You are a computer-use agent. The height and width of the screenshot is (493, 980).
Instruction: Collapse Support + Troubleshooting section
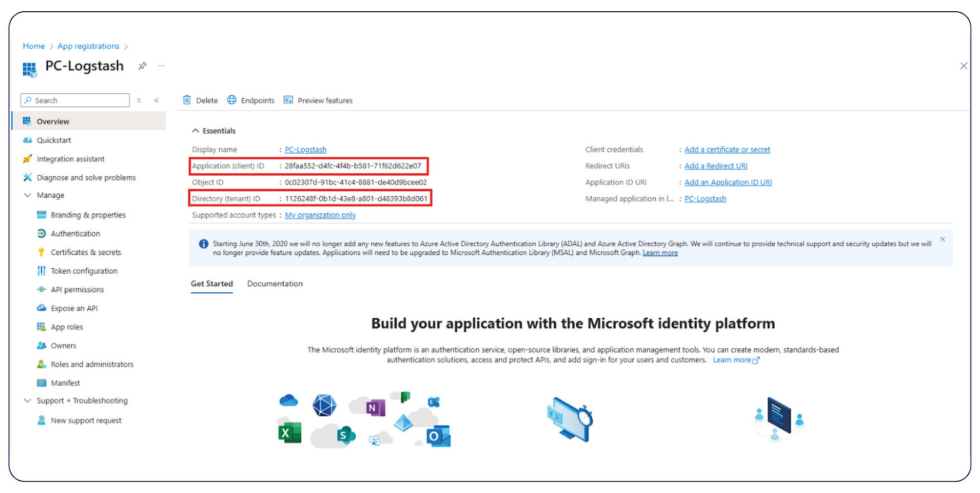point(28,401)
